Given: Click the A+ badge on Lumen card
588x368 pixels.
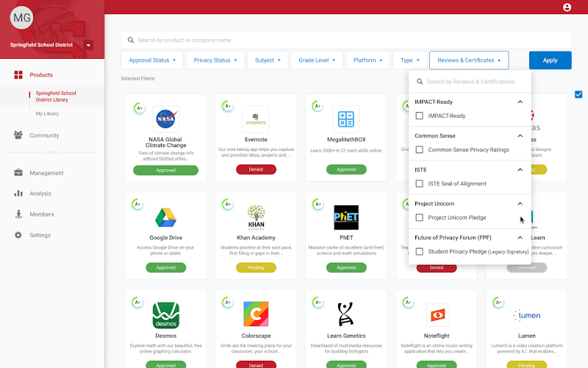Looking at the screenshot, I should click(498, 302).
